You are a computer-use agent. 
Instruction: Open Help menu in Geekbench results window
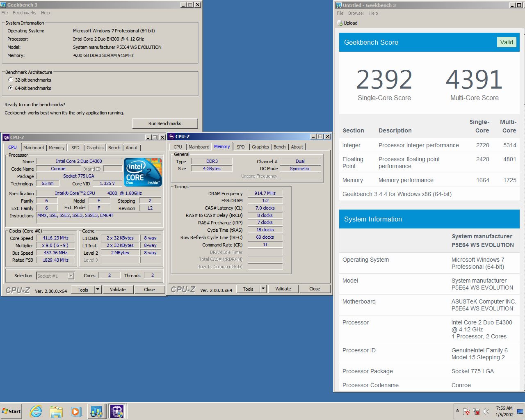coord(373,13)
